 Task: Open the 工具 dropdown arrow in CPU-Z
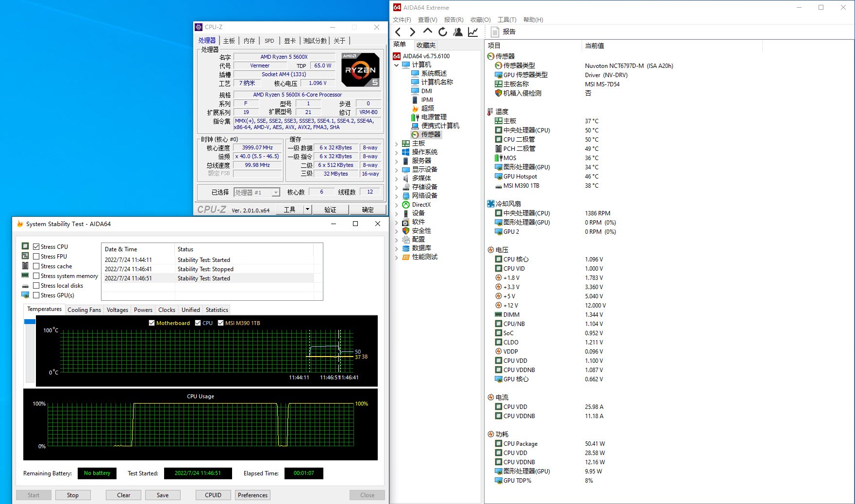pyautogui.click(x=307, y=210)
